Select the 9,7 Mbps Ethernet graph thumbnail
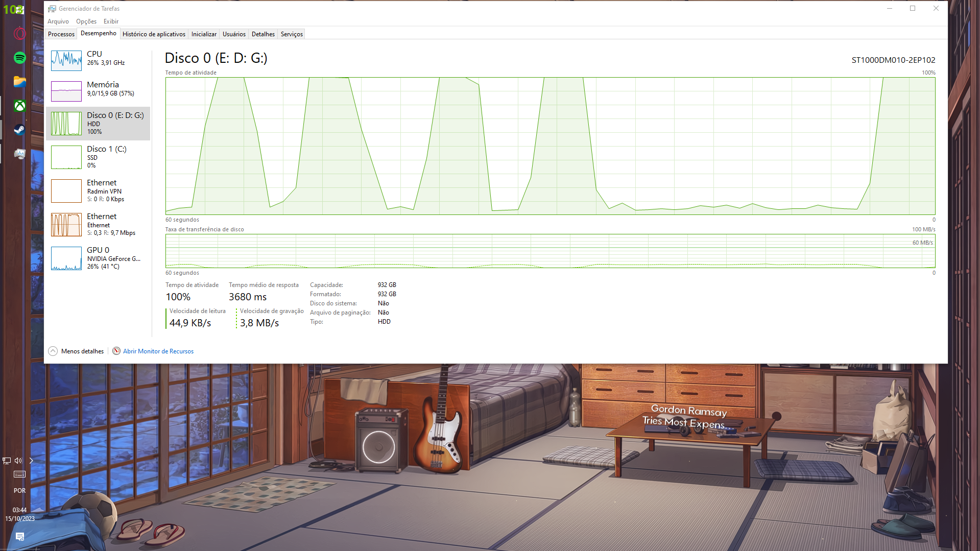 tap(66, 225)
